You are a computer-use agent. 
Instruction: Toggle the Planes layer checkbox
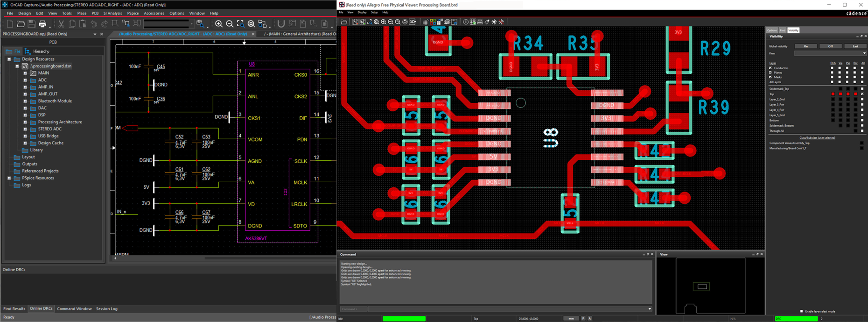pyautogui.click(x=770, y=72)
